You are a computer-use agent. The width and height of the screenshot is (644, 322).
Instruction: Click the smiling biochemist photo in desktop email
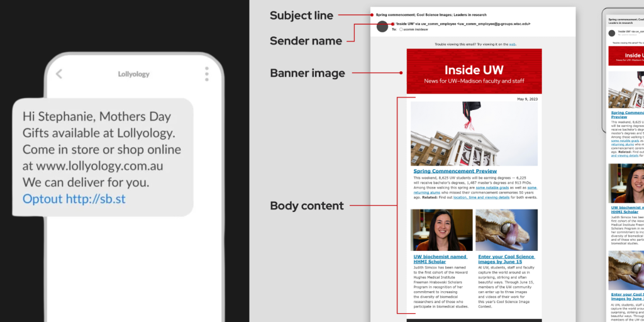[441, 230]
